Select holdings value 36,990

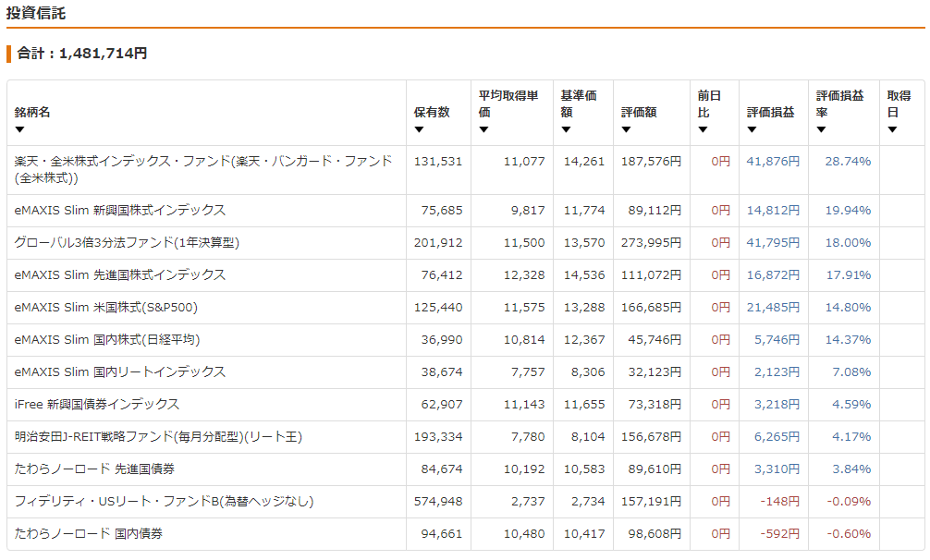pyautogui.click(x=442, y=339)
